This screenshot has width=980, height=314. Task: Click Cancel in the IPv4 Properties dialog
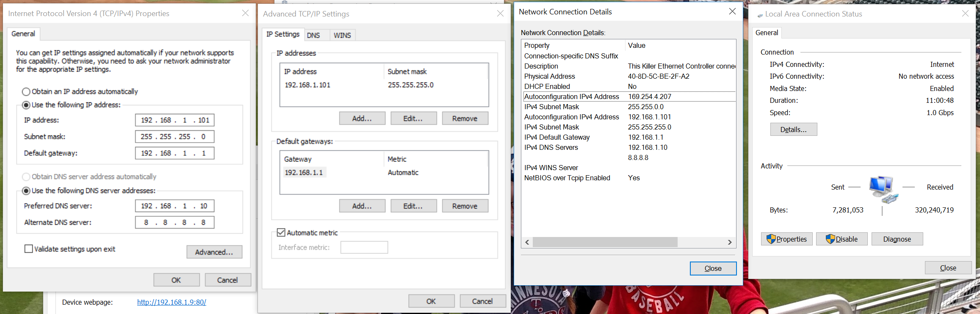228,280
